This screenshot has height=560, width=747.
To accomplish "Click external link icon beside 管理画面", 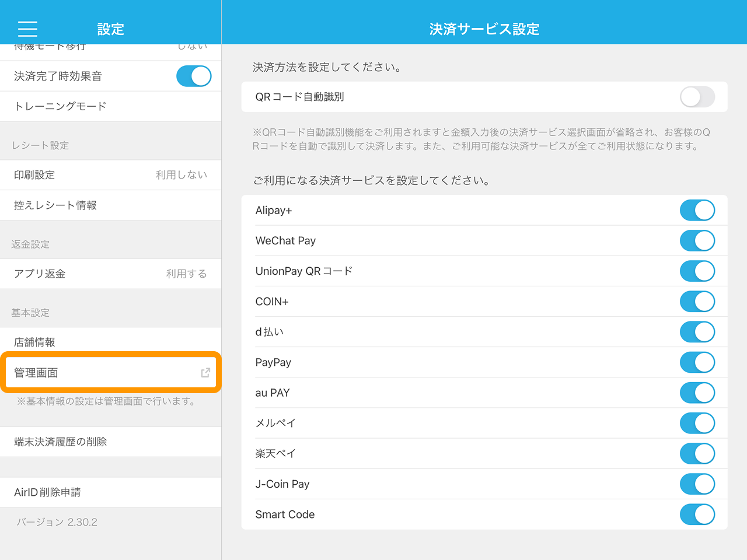I will pyautogui.click(x=205, y=373).
